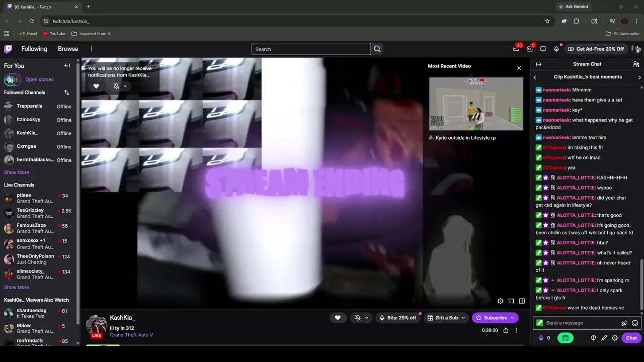Screen dimensions: 644x362
Task: Expand Show More under Live Channels
Action: [x=17, y=288]
